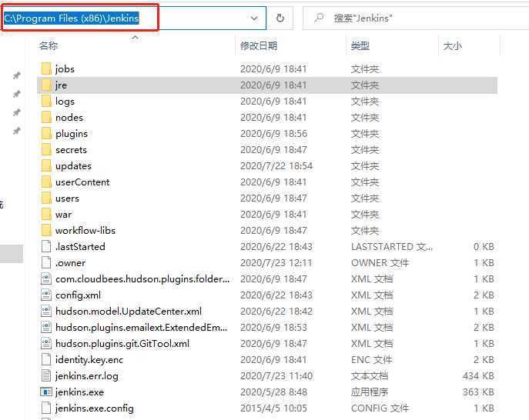Focus the search Jenkins box

(x=416, y=18)
